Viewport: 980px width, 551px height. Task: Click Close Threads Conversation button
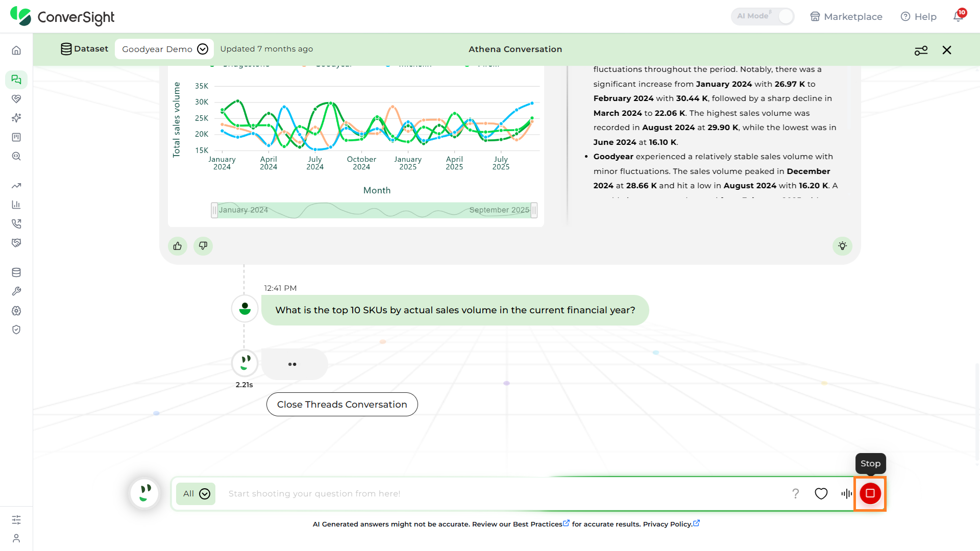[342, 404]
